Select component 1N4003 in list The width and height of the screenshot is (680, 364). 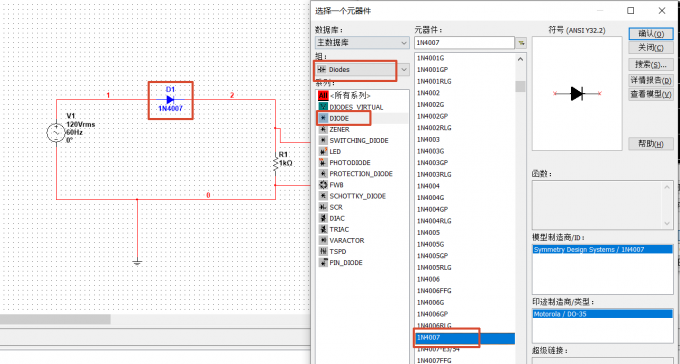[x=428, y=140]
